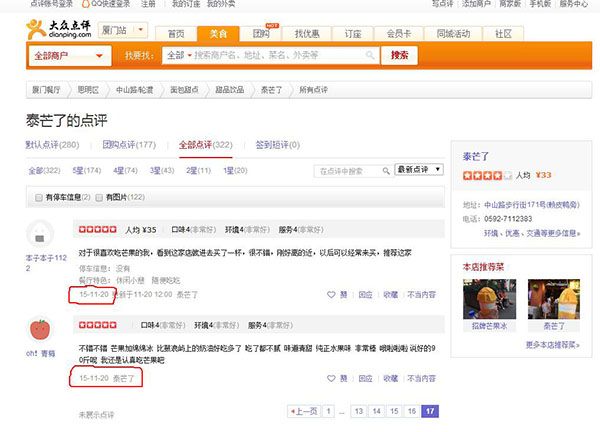Filter reviews by 5星(174)
600x432 pixels.
[x=87, y=171]
